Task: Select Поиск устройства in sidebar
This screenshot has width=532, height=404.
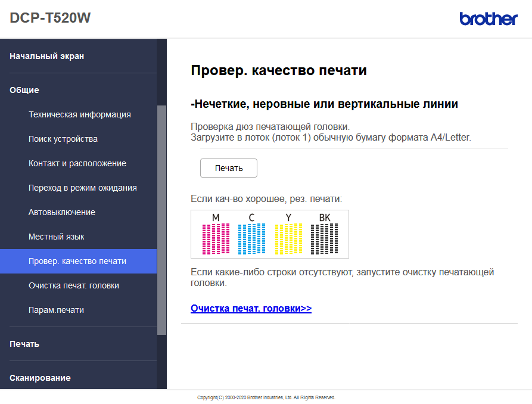Action: 63,139
